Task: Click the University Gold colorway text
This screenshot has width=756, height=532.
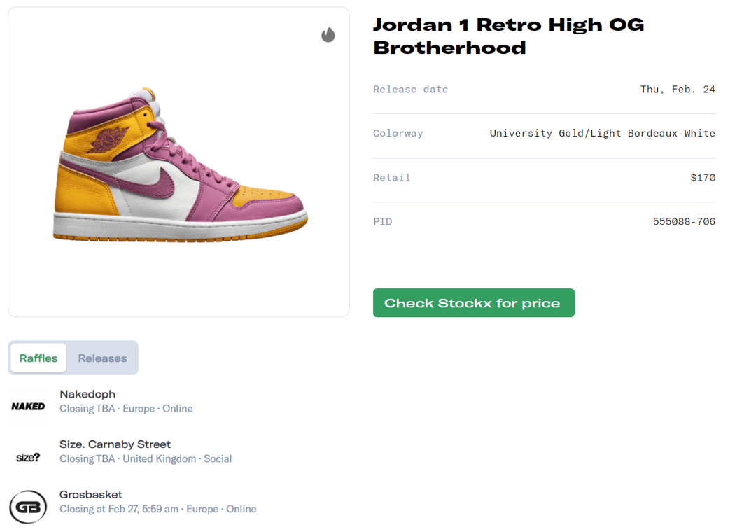Action: pyautogui.click(x=602, y=134)
